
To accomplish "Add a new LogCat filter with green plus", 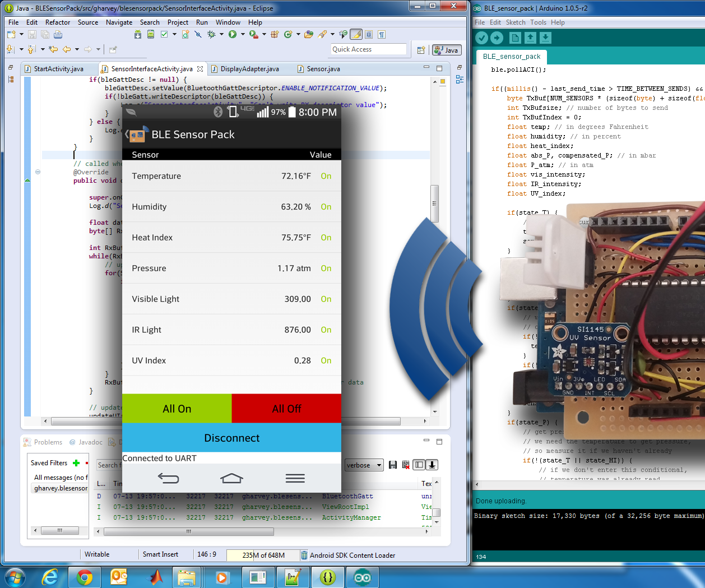I will [76, 463].
